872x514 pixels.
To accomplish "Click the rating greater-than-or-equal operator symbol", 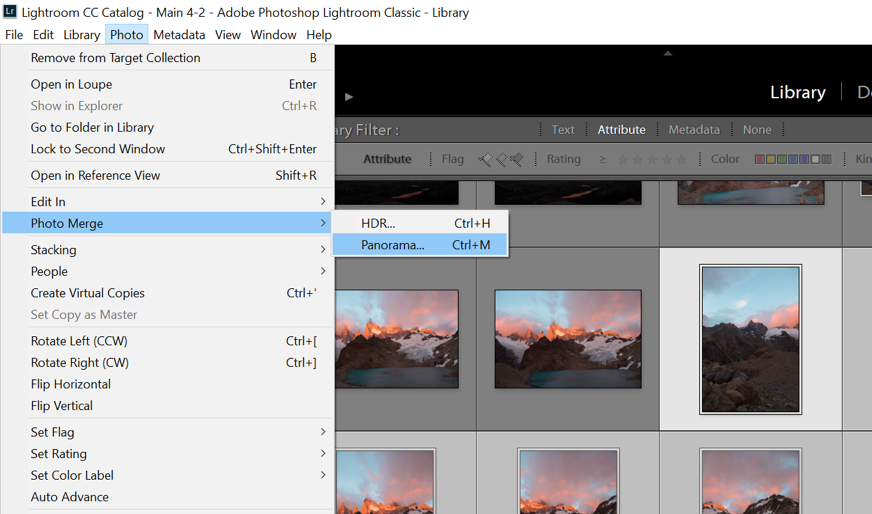I will [x=602, y=159].
